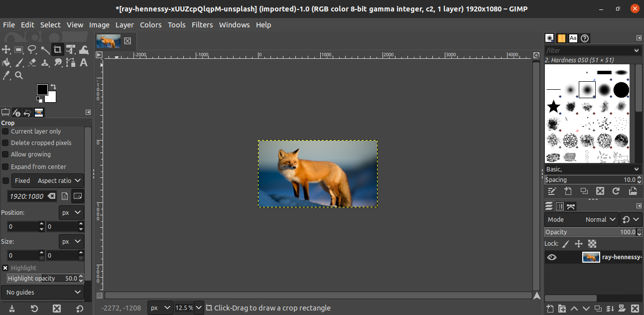Enable the Current layer only checkbox

coord(5,132)
